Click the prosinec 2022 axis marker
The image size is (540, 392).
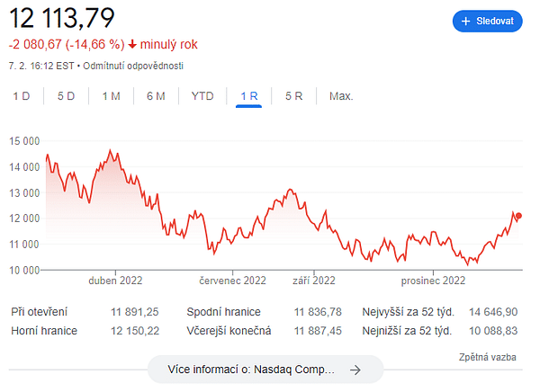tap(433, 281)
